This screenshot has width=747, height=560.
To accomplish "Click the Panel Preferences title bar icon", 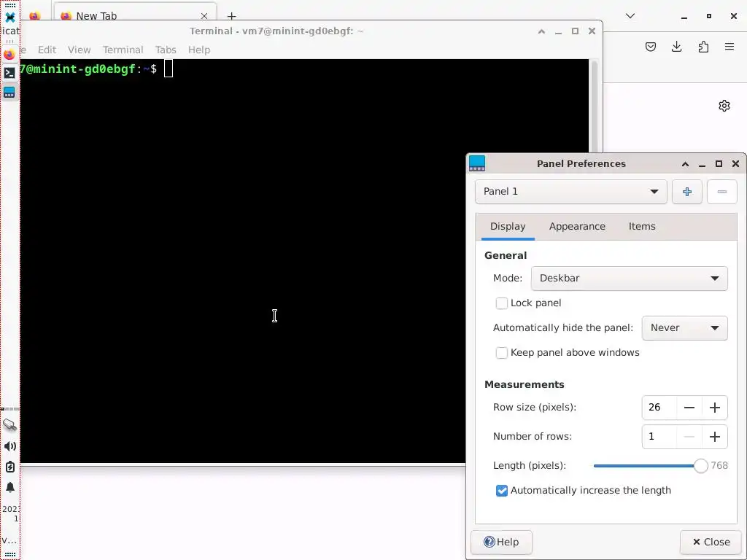I will 477,163.
